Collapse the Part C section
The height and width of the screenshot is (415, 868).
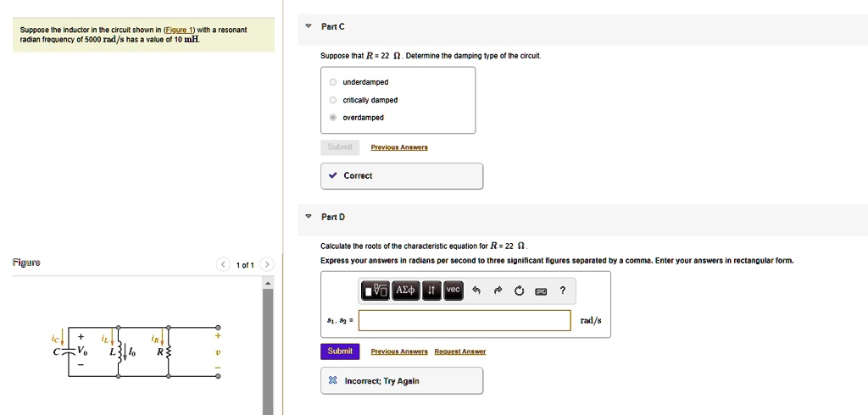tap(309, 26)
